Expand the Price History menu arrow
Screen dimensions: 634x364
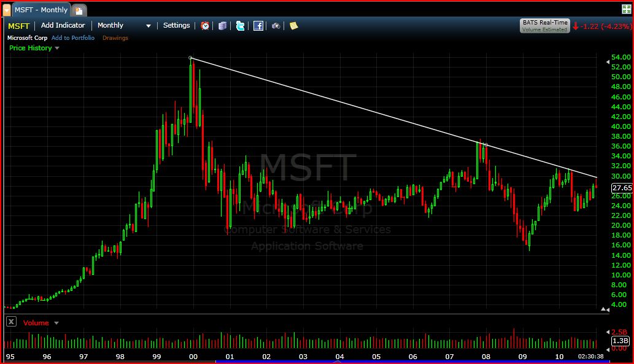[57, 48]
